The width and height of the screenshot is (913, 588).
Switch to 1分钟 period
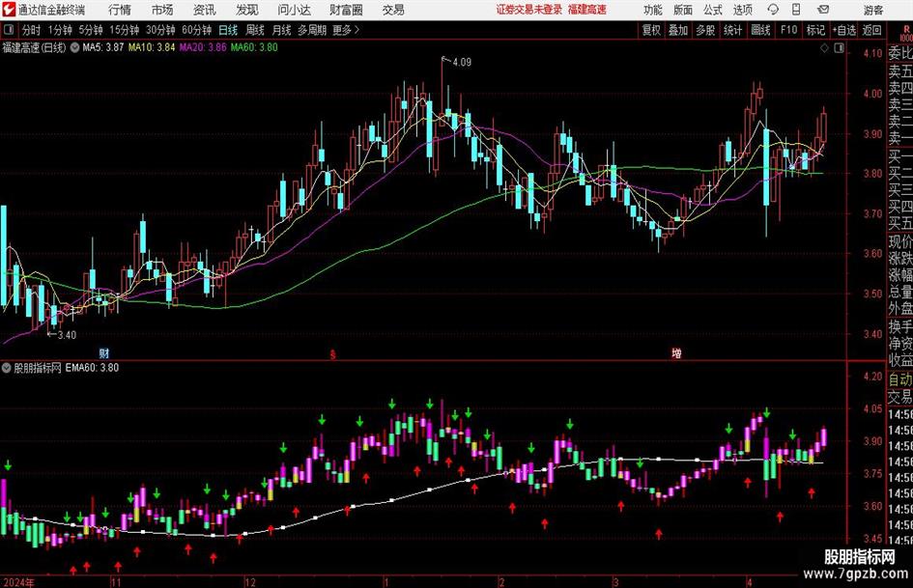click(x=59, y=30)
